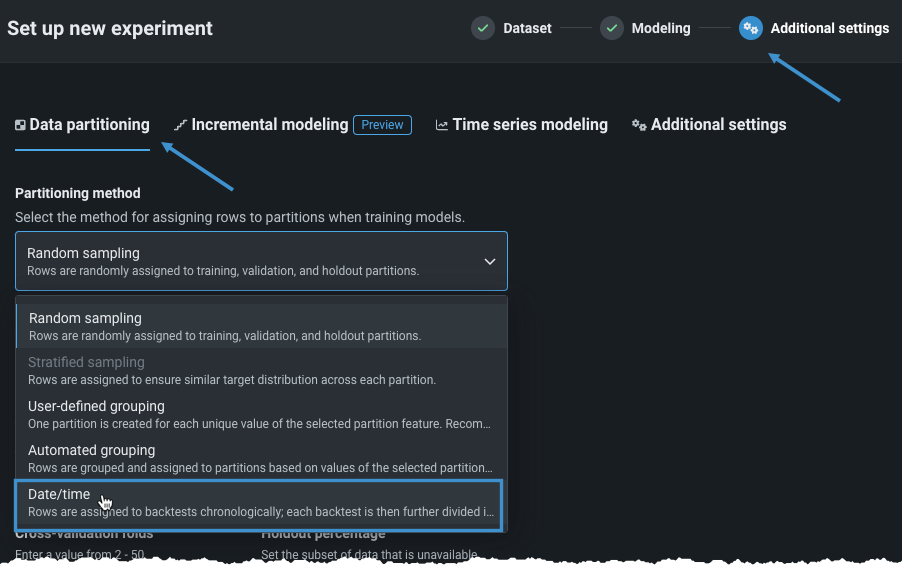
Task: Click the Time series modeling chart icon
Action: point(441,126)
